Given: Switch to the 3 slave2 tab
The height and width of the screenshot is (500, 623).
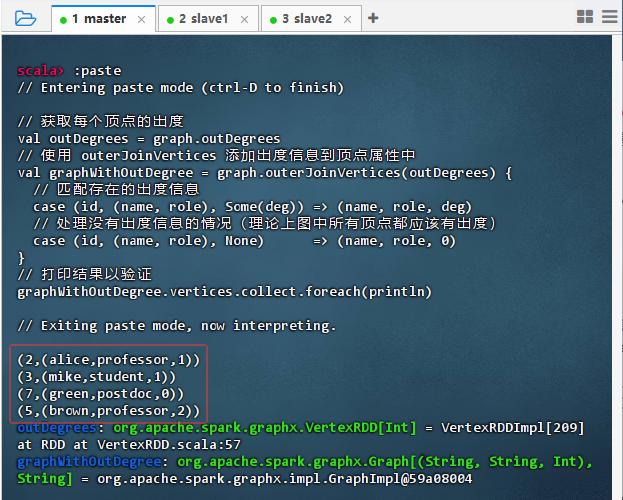Looking at the screenshot, I should 311,19.
